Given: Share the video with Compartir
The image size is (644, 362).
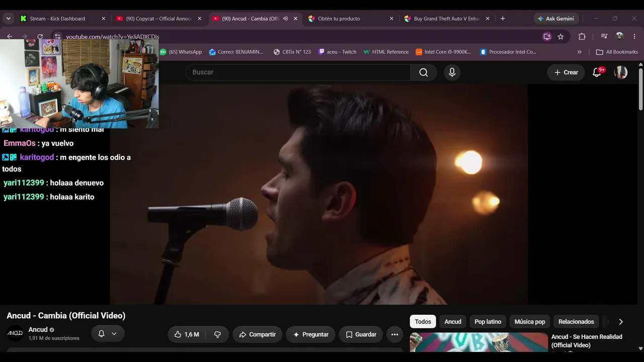Looking at the screenshot, I should tap(258, 334).
